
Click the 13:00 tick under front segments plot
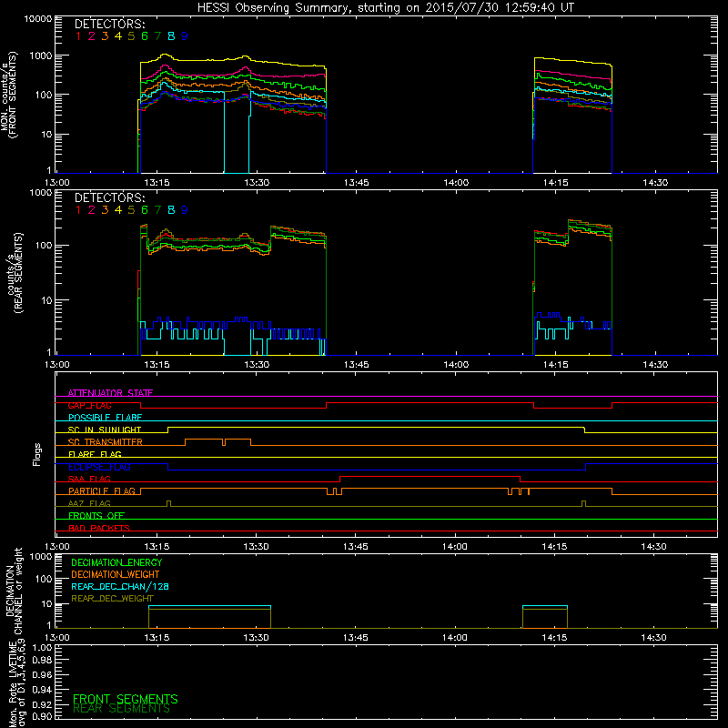point(57,183)
